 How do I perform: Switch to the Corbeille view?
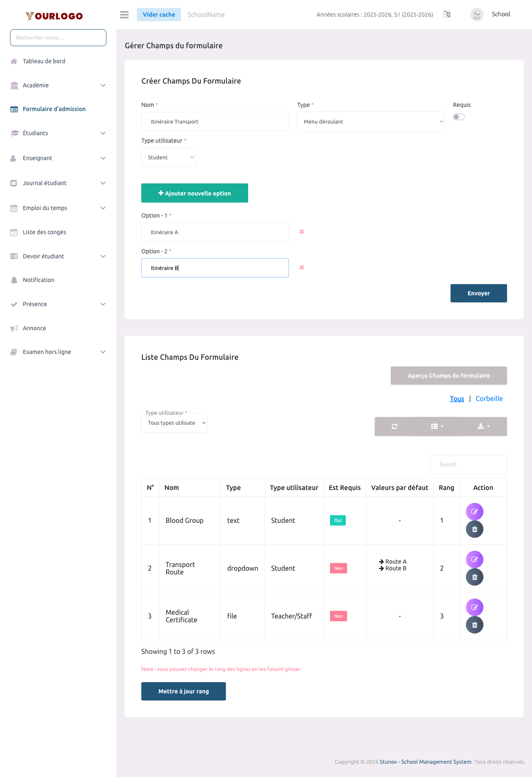pyautogui.click(x=489, y=398)
